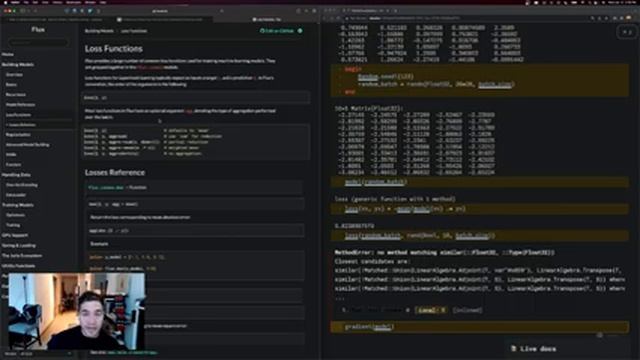Open Regularisation page in docs sidebar
This screenshot has width=640, height=360.
click(x=18, y=134)
